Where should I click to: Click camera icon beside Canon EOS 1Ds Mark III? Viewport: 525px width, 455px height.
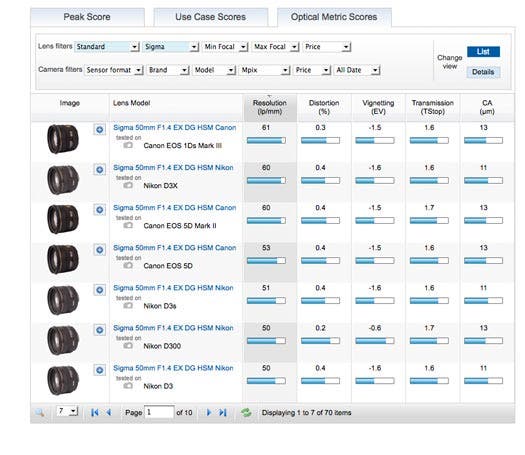coord(128,145)
